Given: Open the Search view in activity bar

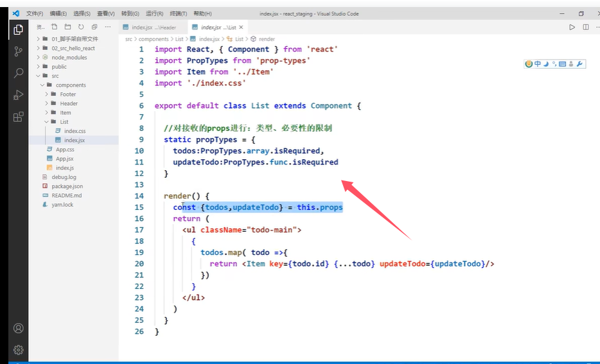Looking at the screenshot, I should (x=18, y=73).
